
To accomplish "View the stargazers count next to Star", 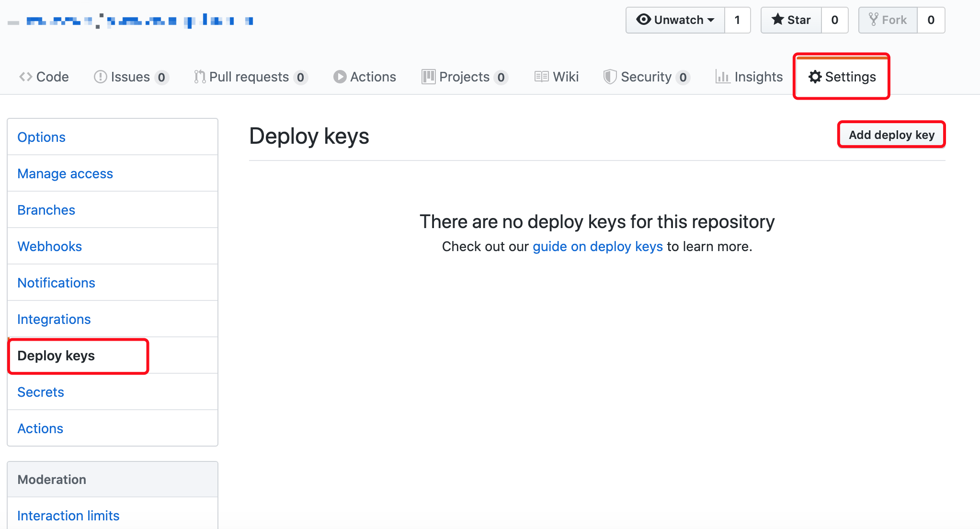I will pyautogui.click(x=834, y=20).
